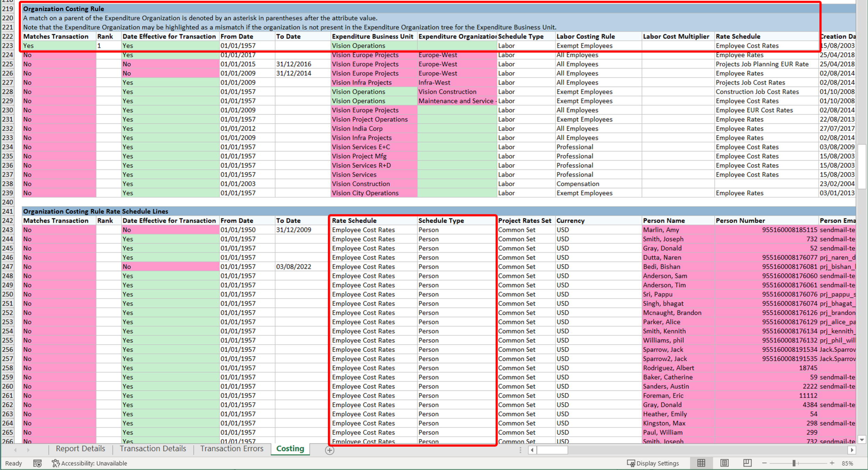Select the Maintenance and Service organization cell
The height and width of the screenshot is (470, 868).
coord(457,101)
